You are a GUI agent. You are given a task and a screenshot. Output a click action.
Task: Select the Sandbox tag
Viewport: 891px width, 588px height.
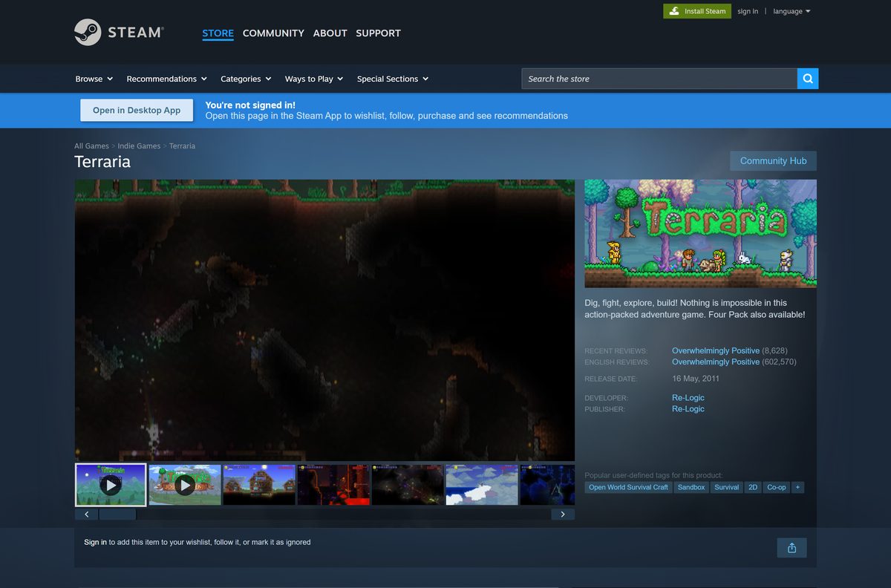(x=691, y=487)
